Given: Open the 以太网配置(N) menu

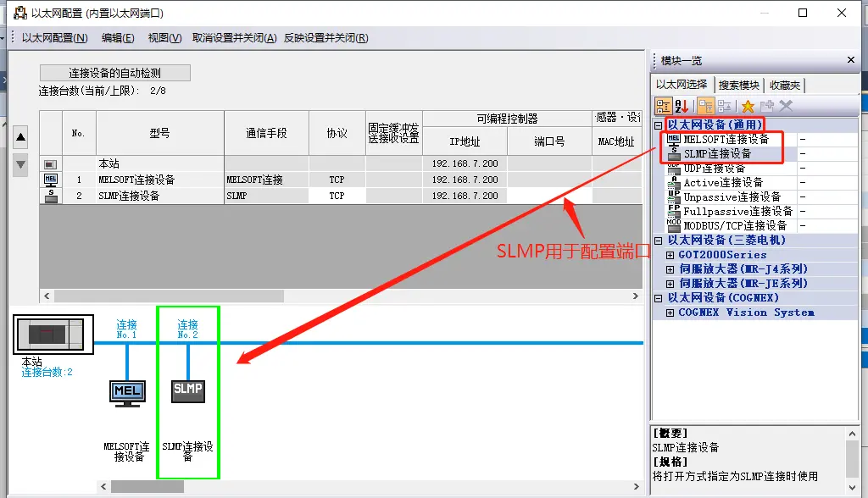Looking at the screenshot, I should [x=55, y=37].
